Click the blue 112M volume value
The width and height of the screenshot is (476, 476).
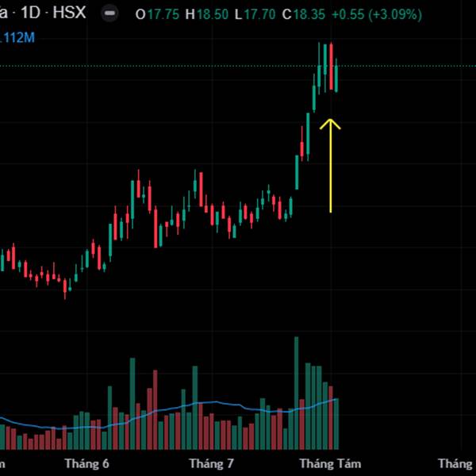(x=17, y=37)
